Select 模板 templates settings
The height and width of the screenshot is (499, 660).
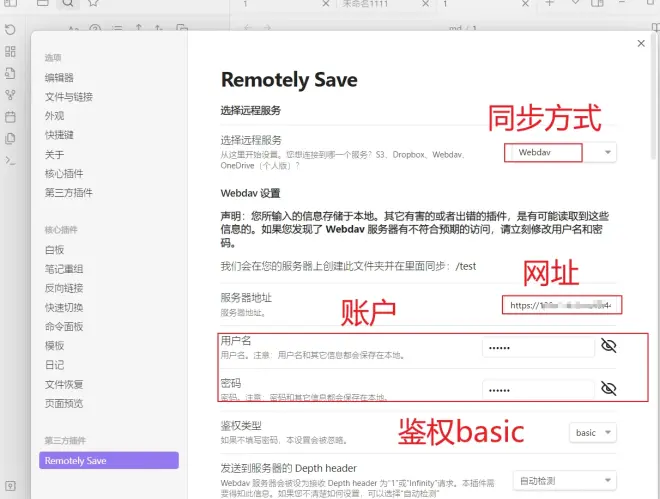[x=54, y=346]
